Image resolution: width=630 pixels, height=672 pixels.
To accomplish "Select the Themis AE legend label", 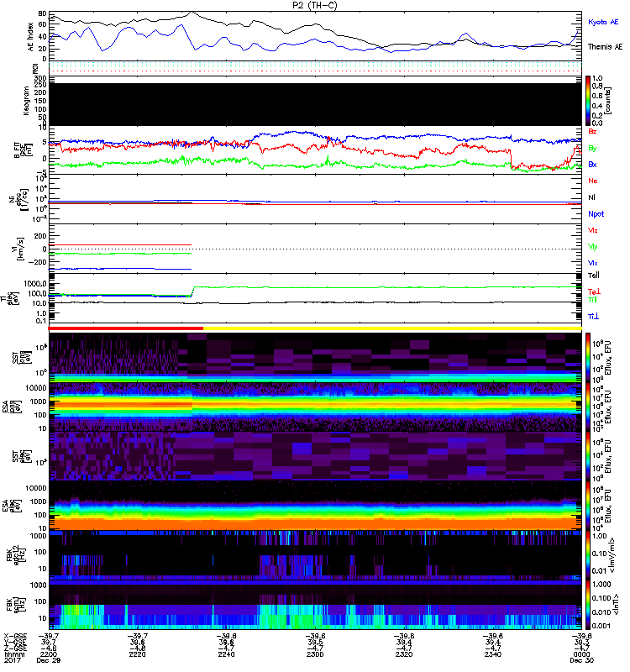I will point(605,47).
